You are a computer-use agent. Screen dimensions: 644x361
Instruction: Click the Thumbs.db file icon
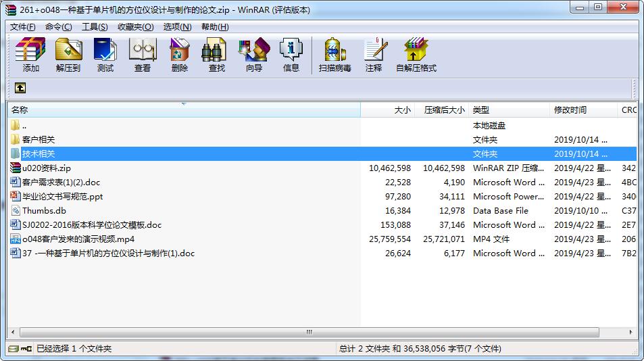[x=15, y=210]
